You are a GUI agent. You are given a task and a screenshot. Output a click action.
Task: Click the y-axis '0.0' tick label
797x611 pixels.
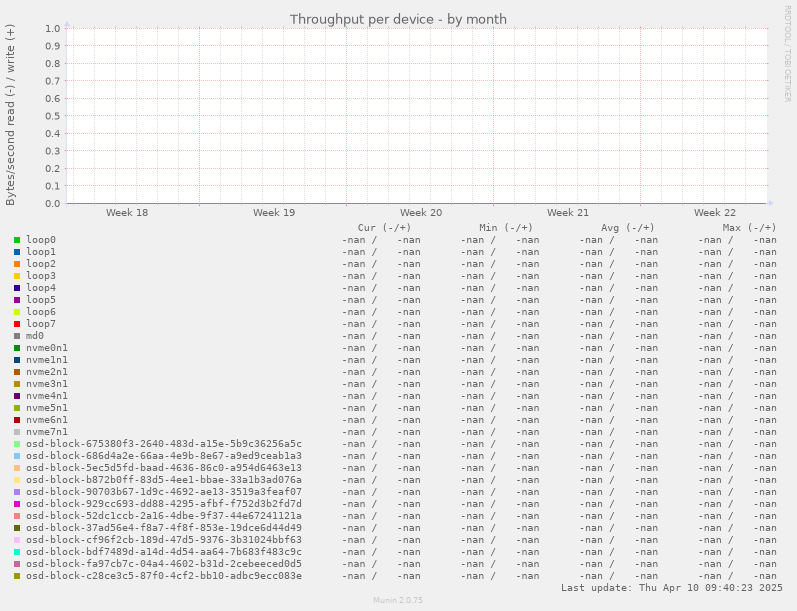[x=52, y=203]
